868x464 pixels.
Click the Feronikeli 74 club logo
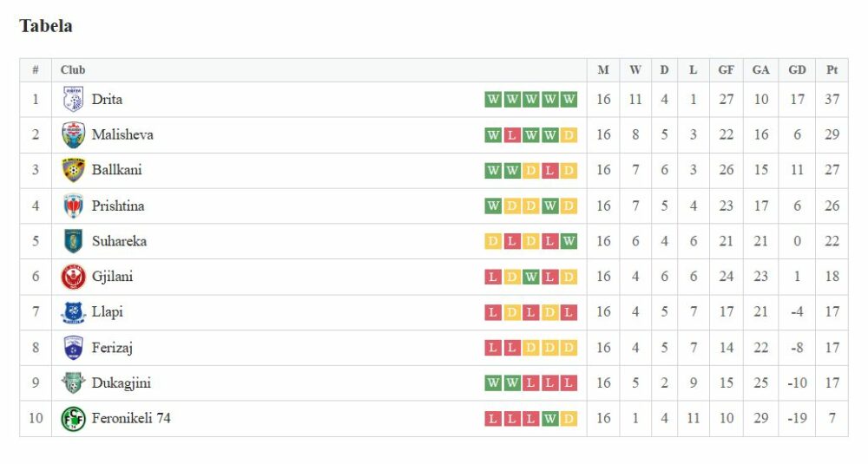tap(73, 419)
